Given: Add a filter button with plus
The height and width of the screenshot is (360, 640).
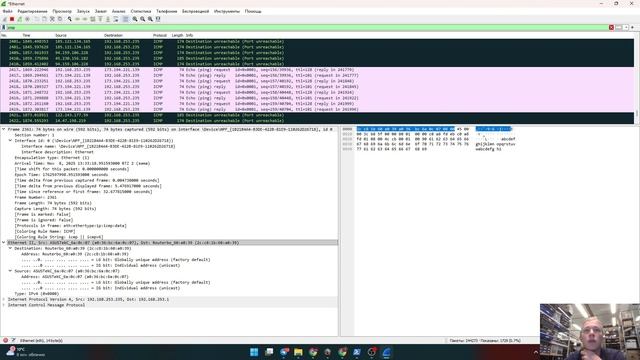Looking at the screenshot, I should pyautogui.click(x=633, y=27).
